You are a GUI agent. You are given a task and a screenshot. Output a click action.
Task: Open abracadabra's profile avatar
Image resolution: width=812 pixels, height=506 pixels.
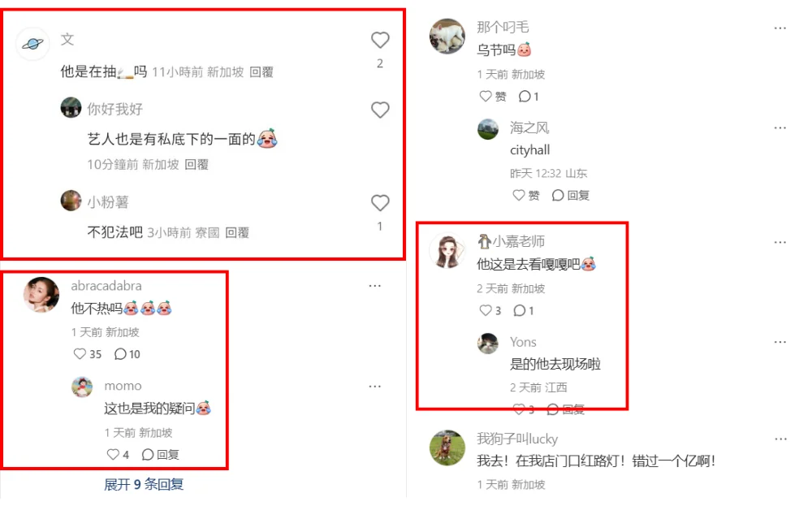[x=41, y=295]
